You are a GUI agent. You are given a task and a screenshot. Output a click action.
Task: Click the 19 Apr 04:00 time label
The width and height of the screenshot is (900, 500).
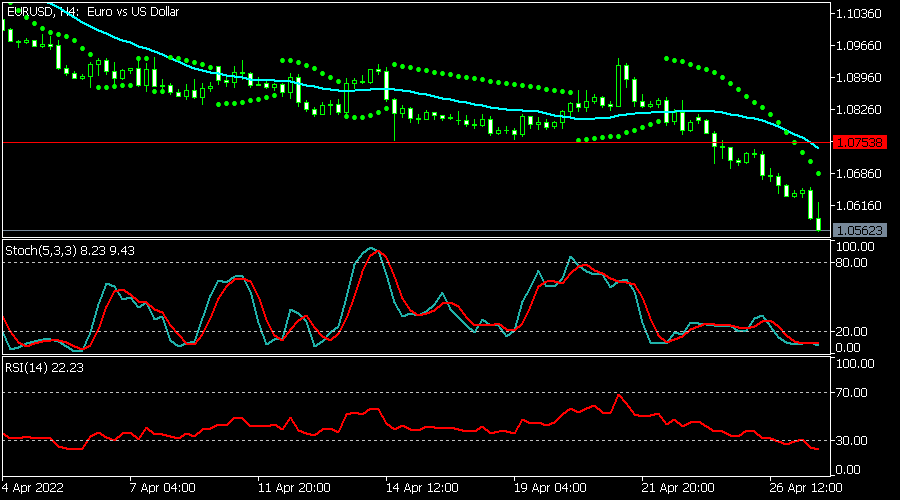550,488
